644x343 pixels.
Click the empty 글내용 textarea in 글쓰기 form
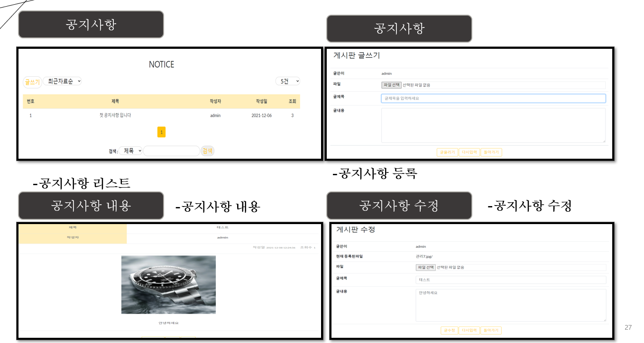[x=493, y=125]
